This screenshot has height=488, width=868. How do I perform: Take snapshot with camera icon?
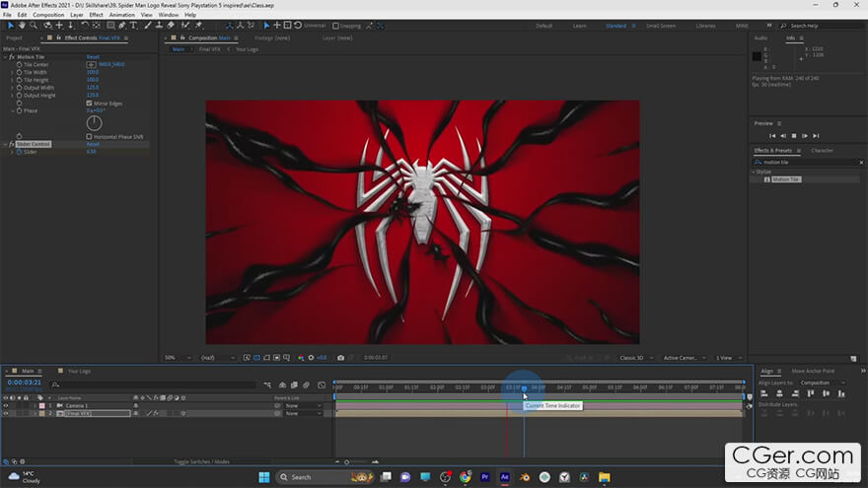pos(341,358)
